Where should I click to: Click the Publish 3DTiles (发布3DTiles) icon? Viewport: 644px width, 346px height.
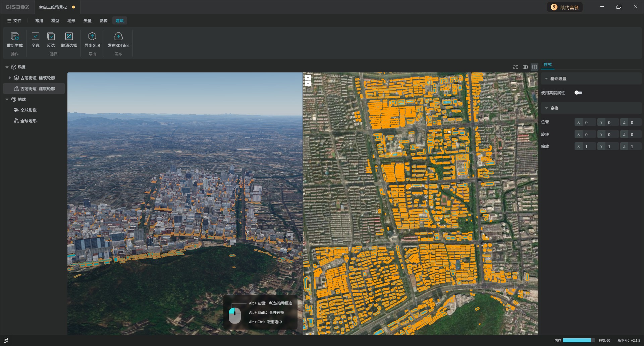pos(118,36)
